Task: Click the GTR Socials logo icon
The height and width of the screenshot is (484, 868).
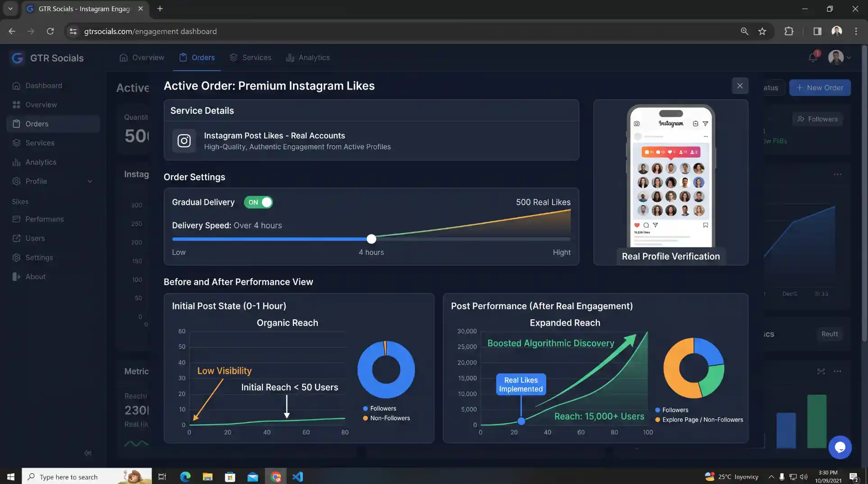Action: click(17, 58)
